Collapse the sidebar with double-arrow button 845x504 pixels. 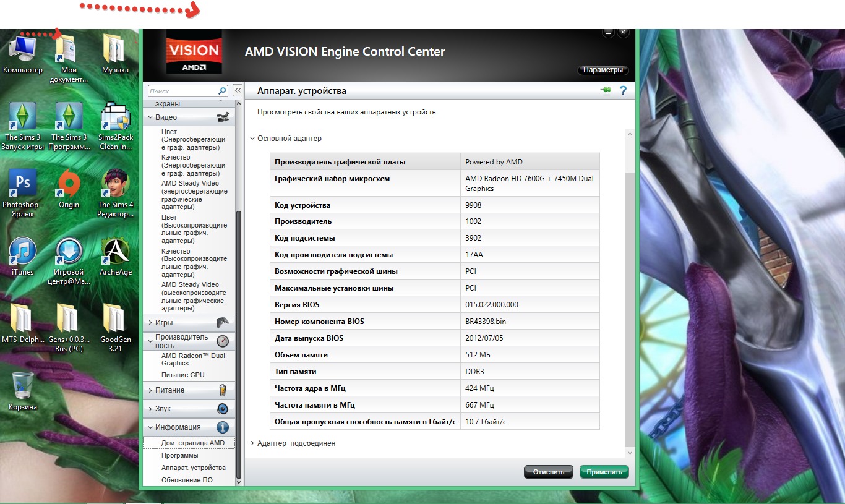pos(237,91)
